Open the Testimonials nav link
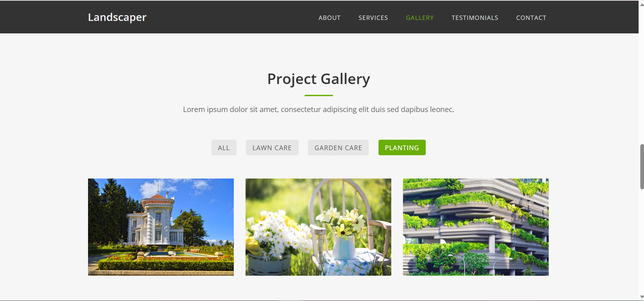This screenshot has width=644, height=301. click(475, 18)
